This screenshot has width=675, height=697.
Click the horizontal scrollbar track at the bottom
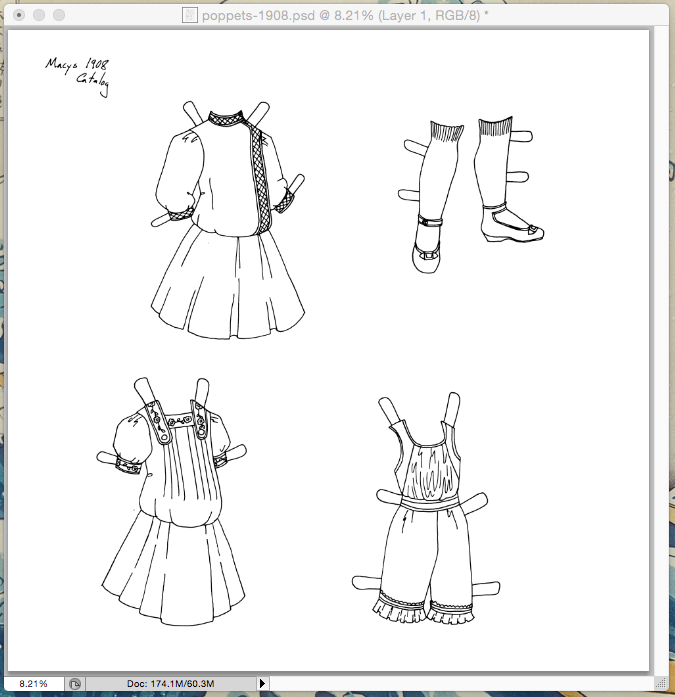tap(461, 683)
